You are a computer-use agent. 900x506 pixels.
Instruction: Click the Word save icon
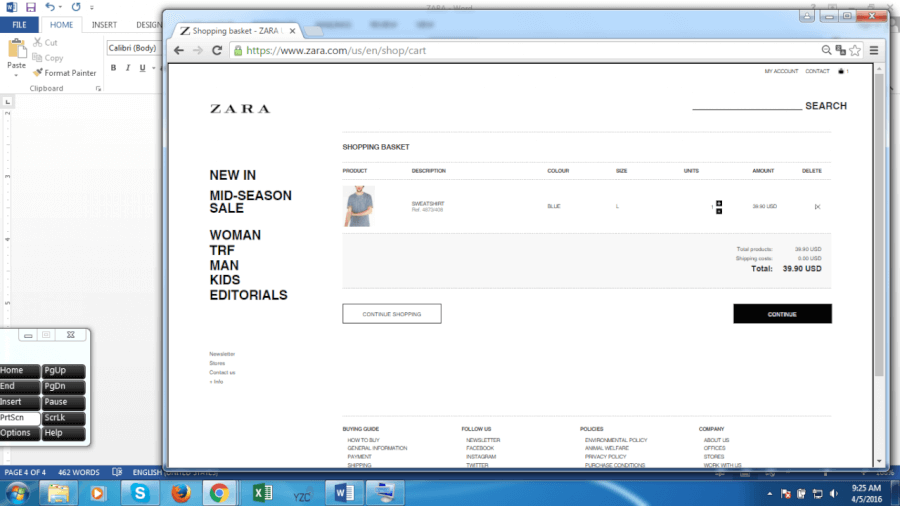point(31,7)
